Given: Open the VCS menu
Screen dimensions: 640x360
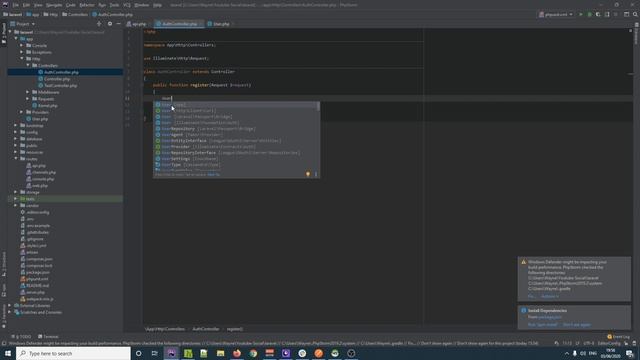Looking at the screenshot, I should coord(127,5).
